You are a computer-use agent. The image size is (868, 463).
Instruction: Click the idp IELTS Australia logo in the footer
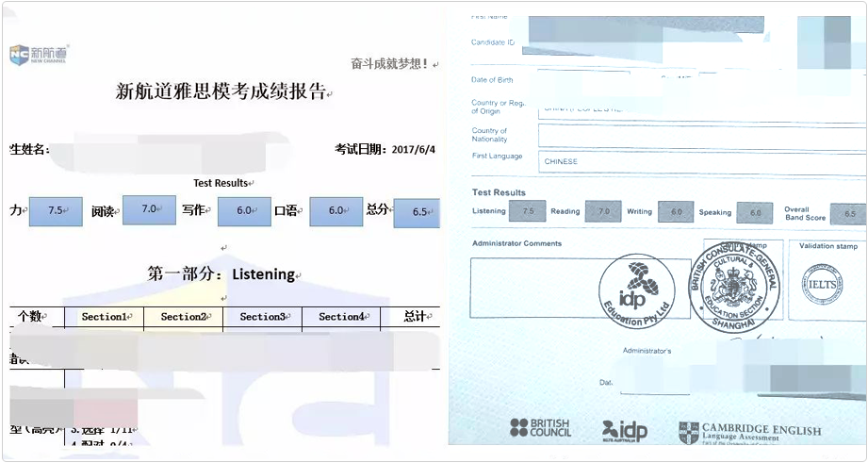(x=625, y=432)
